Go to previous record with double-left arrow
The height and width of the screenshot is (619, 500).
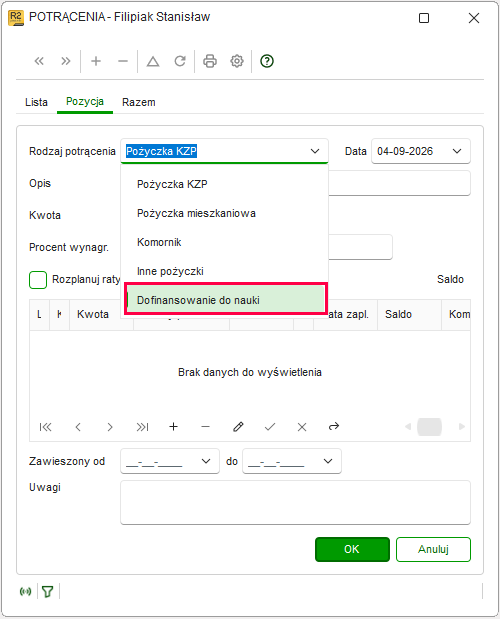39,61
